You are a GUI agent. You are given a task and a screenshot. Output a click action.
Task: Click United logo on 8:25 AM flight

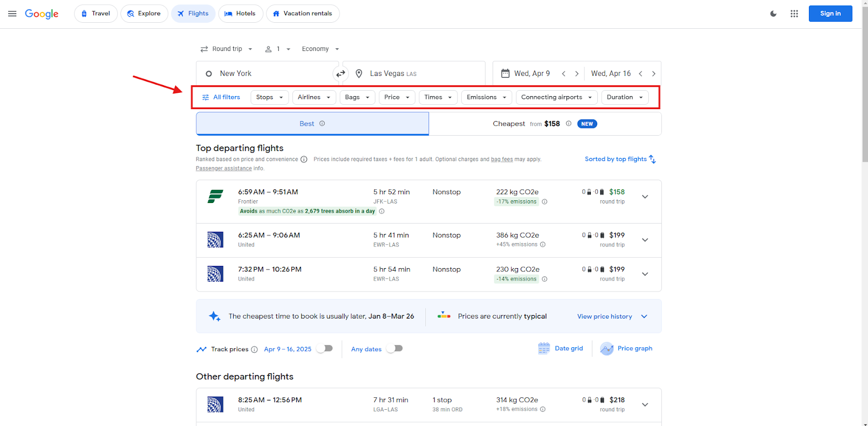pyautogui.click(x=215, y=405)
